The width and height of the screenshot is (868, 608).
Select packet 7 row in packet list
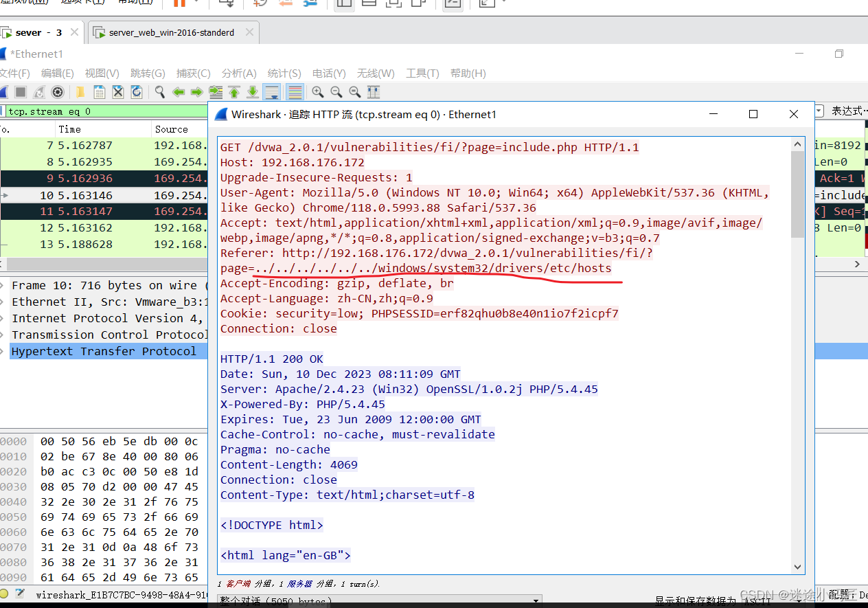click(104, 145)
